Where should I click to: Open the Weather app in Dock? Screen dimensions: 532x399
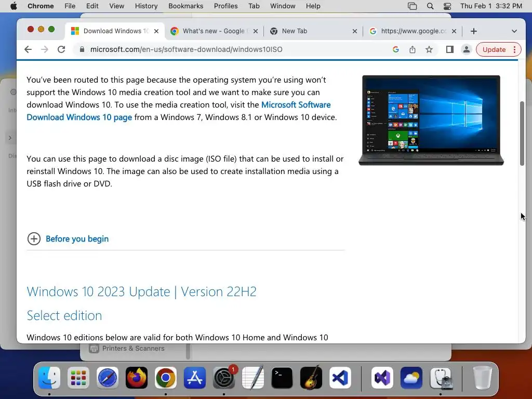click(411, 378)
